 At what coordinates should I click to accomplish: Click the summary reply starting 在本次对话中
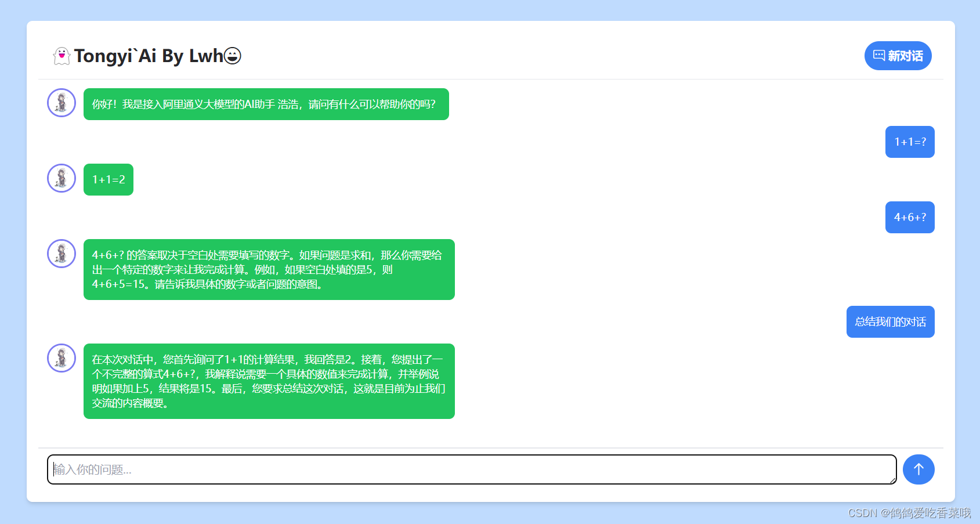(x=269, y=381)
